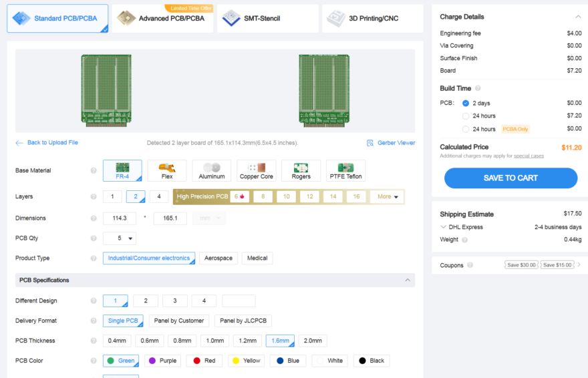Click the 165.1 dimension input field
Screen dimensions: 588x378
170,218
